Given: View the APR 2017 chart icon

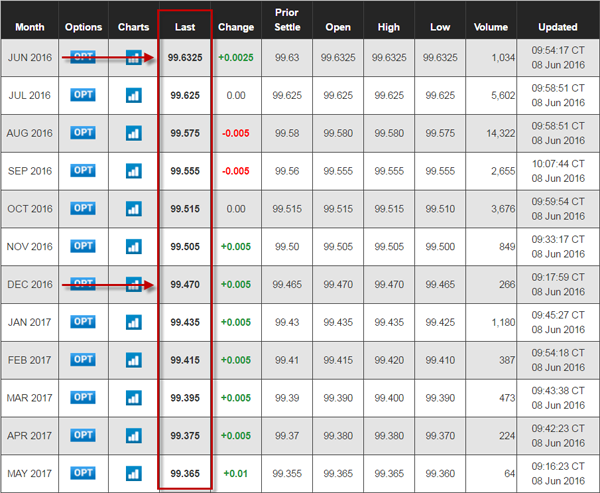Looking at the screenshot, I should (x=133, y=436).
